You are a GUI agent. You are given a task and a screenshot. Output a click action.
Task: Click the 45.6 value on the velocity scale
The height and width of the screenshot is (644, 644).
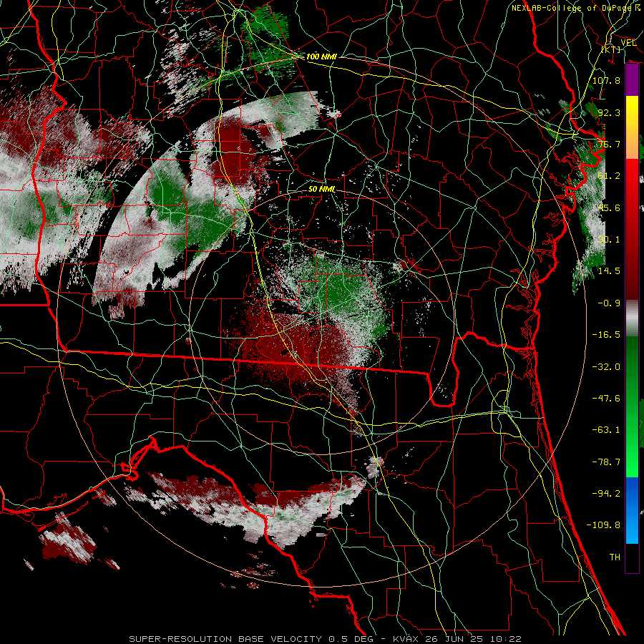tap(609, 208)
